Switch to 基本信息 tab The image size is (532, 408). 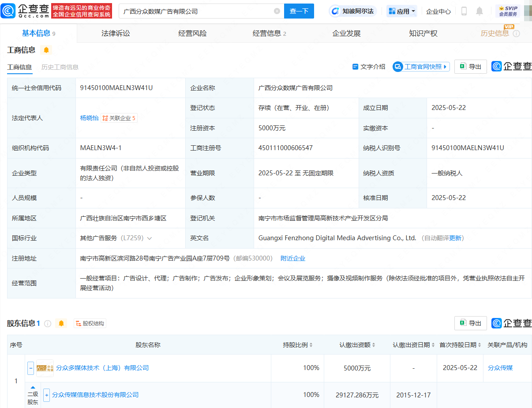pyautogui.click(x=38, y=33)
